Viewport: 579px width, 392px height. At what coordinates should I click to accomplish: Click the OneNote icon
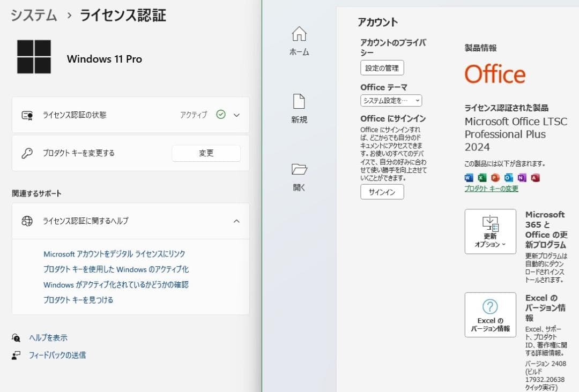522,177
